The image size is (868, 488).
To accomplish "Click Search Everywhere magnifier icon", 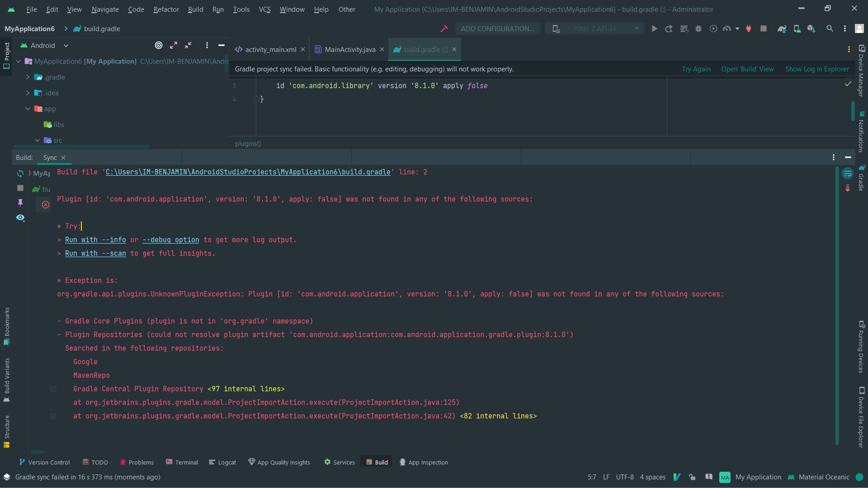I will pyautogui.click(x=830, y=28).
